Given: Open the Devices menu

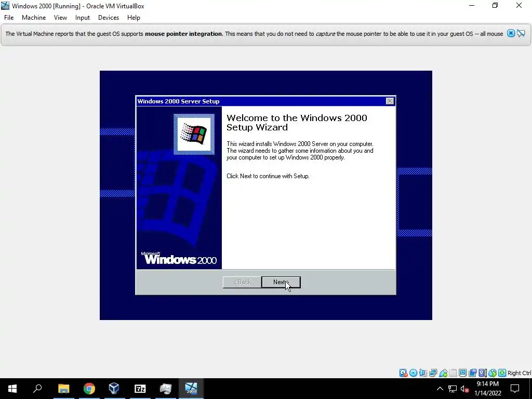Looking at the screenshot, I should click(109, 18).
